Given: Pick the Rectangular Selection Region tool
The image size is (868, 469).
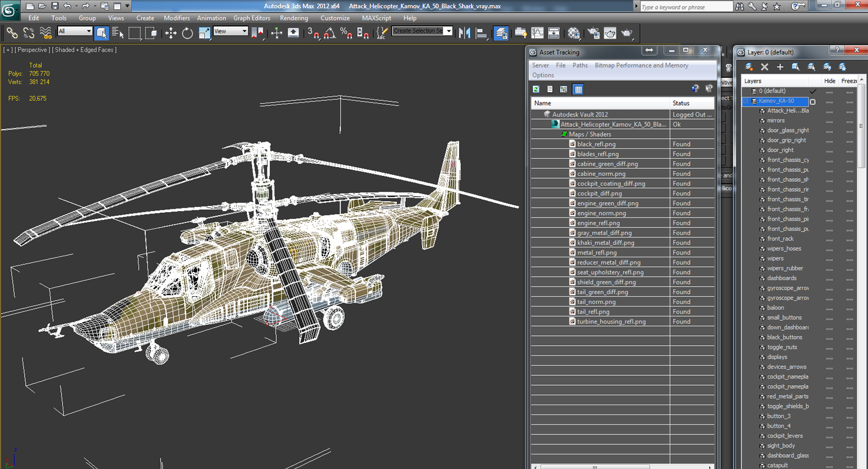Looking at the screenshot, I should point(135,33).
